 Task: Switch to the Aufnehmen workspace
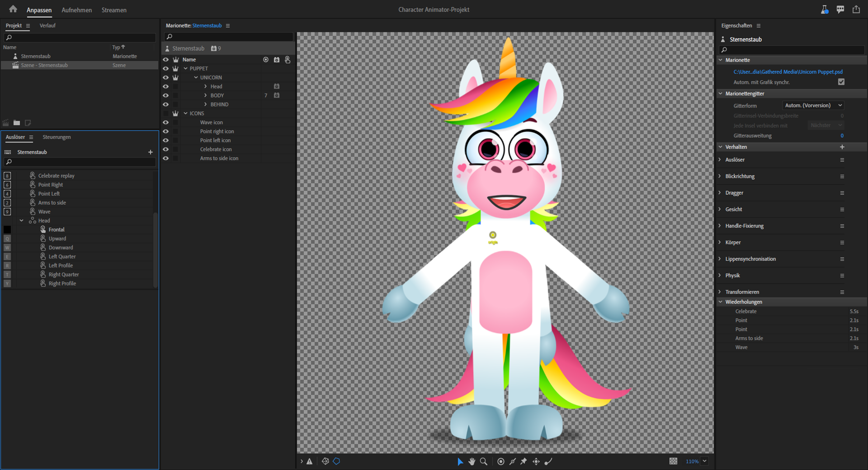[76, 10]
